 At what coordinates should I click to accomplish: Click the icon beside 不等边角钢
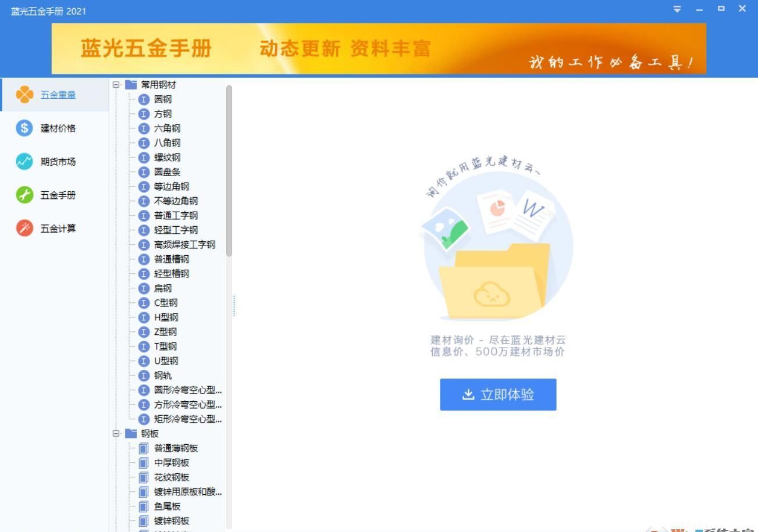coord(144,201)
